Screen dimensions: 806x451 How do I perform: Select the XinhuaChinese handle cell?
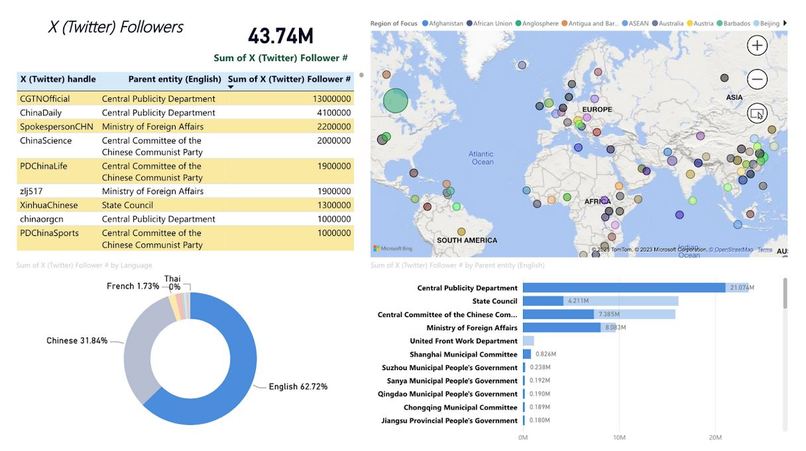(x=49, y=205)
